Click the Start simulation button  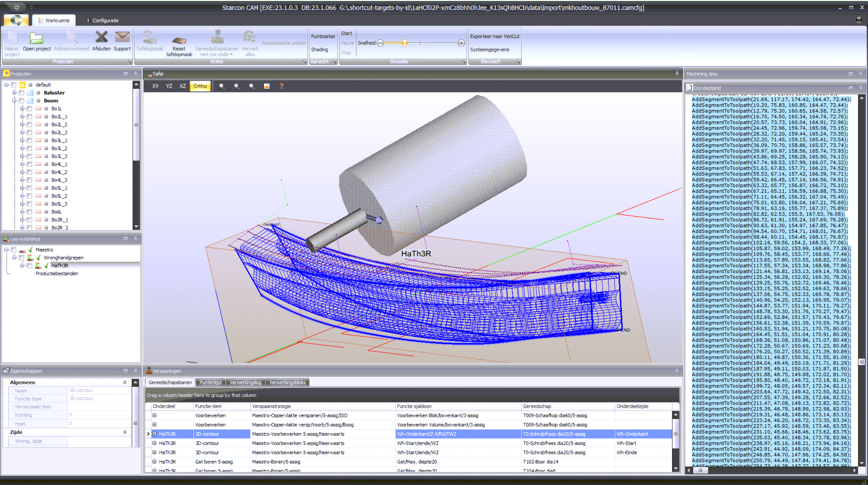click(x=347, y=33)
